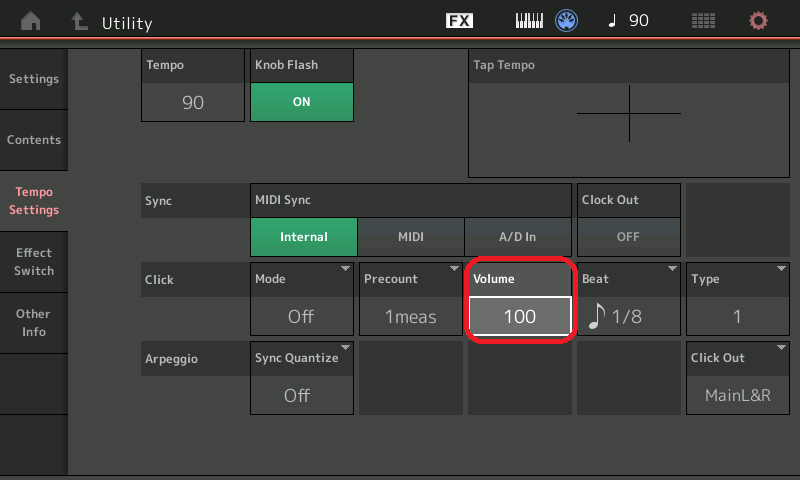Select the Tempo 90 value field
800x480 pixels.
[193, 102]
